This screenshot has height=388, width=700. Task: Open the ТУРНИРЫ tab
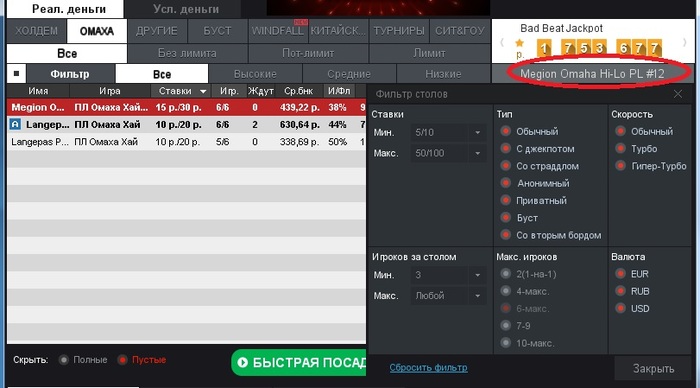pyautogui.click(x=399, y=31)
